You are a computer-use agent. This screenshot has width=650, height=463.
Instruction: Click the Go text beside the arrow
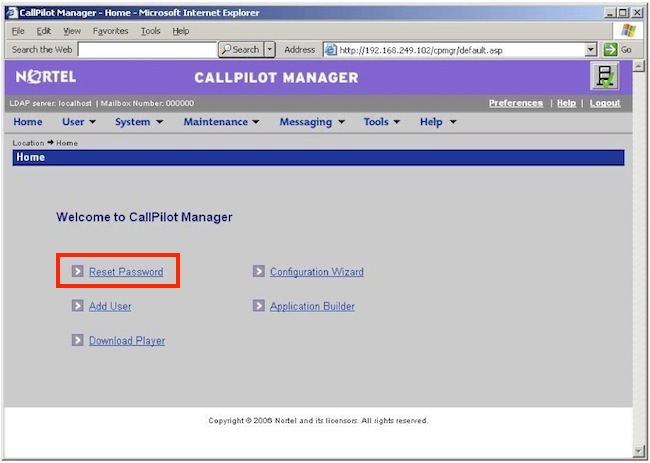pyautogui.click(x=626, y=50)
